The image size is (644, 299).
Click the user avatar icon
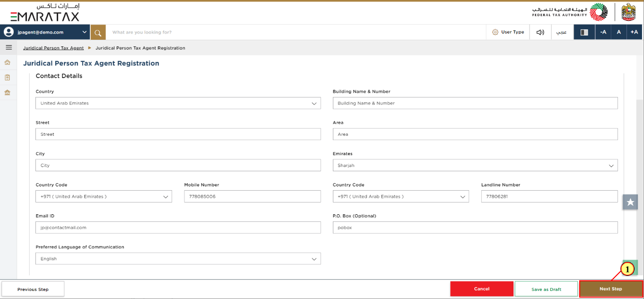(x=9, y=32)
